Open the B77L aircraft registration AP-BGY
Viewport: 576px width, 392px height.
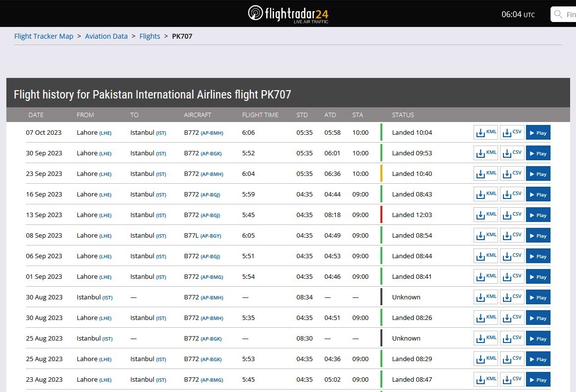[x=211, y=236]
